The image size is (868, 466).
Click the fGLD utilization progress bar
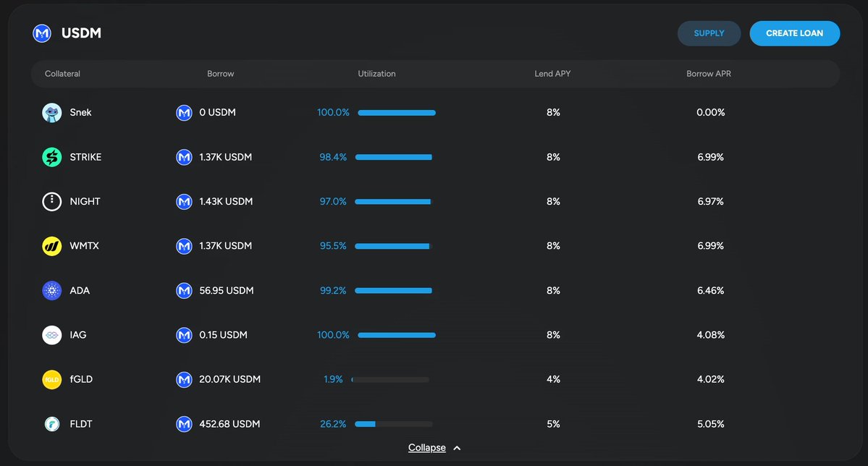tap(390, 380)
